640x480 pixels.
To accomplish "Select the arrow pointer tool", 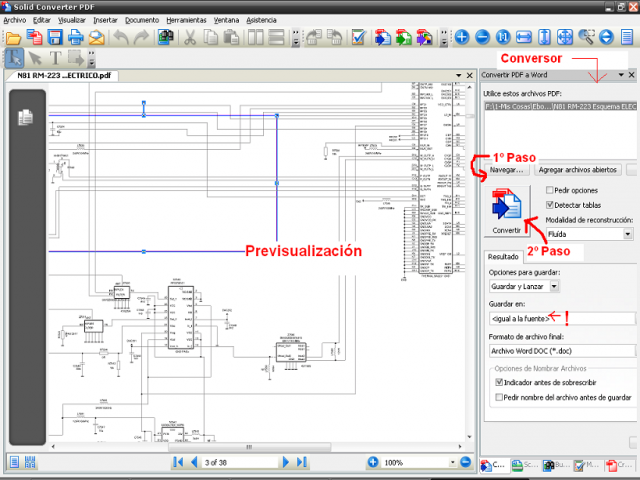I will click(35, 58).
